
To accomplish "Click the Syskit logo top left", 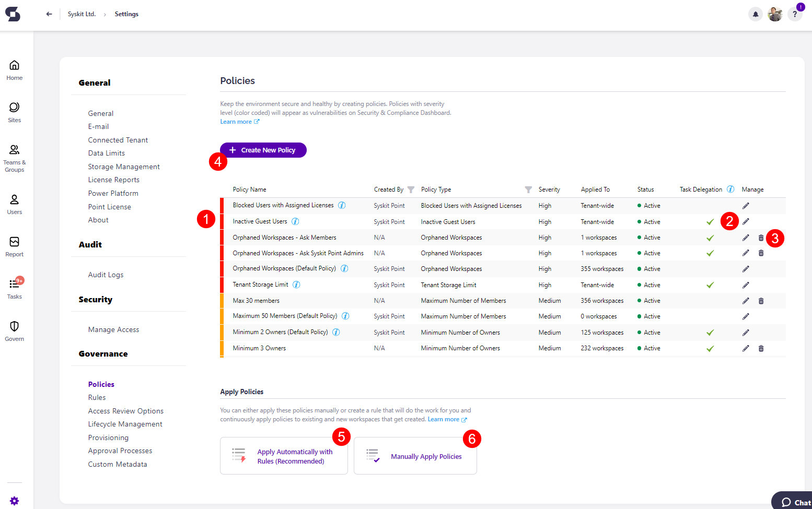I will [x=13, y=14].
